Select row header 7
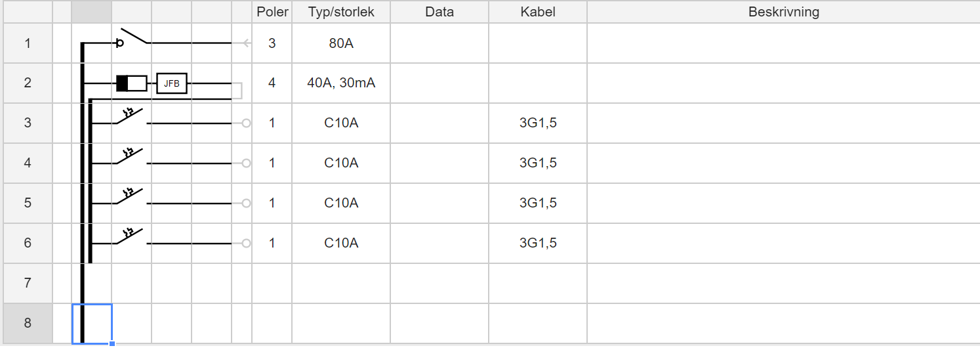Viewport: 980px width, 348px height. tap(27, 283)
